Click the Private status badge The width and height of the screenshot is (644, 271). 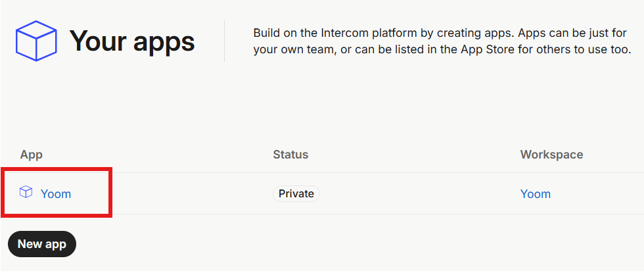(296, 193)
